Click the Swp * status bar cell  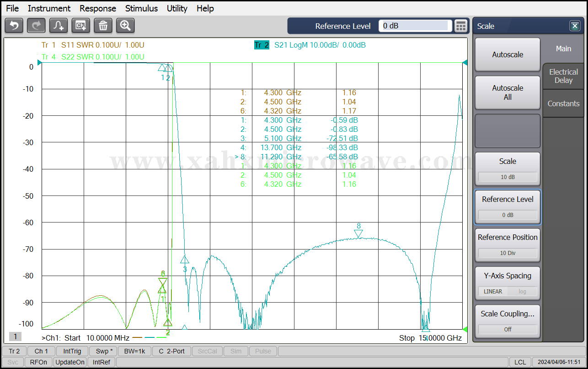tap(102, 351)
